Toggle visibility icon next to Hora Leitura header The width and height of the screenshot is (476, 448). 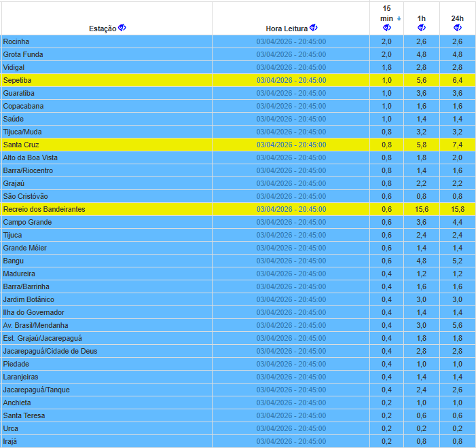coord(314,28)
